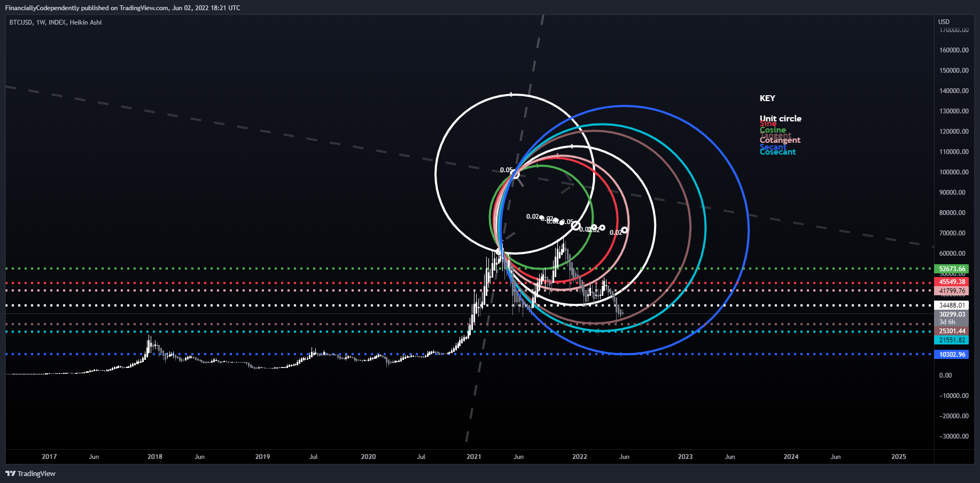Click the 2023 year label on time axis
980x483 pixels.
coord(685,457)
